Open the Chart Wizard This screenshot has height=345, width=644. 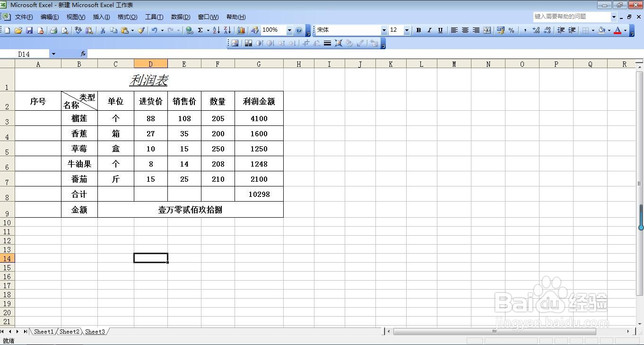click(241, 30)
